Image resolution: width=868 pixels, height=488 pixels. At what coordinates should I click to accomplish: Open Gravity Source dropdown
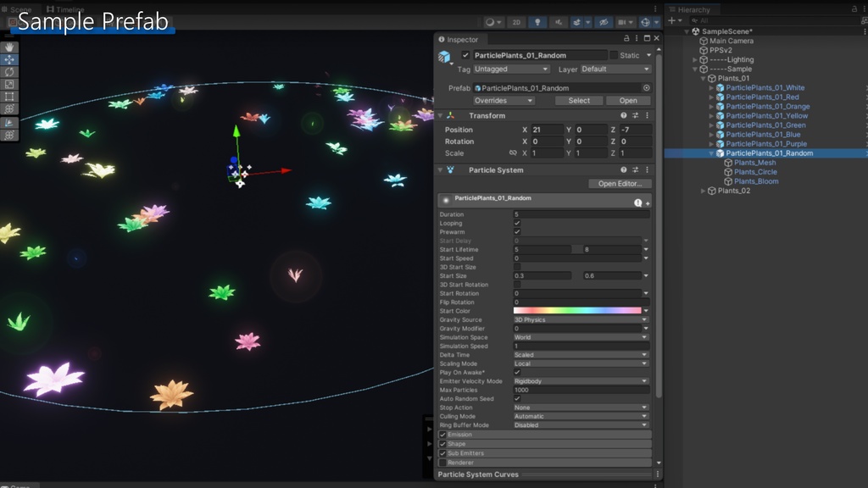pos(581,319)
